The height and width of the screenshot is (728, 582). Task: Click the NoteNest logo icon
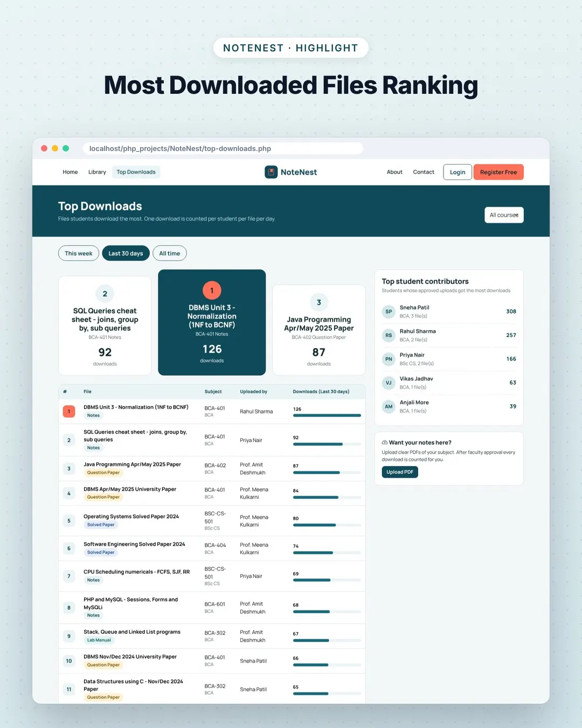coord(271,172)
